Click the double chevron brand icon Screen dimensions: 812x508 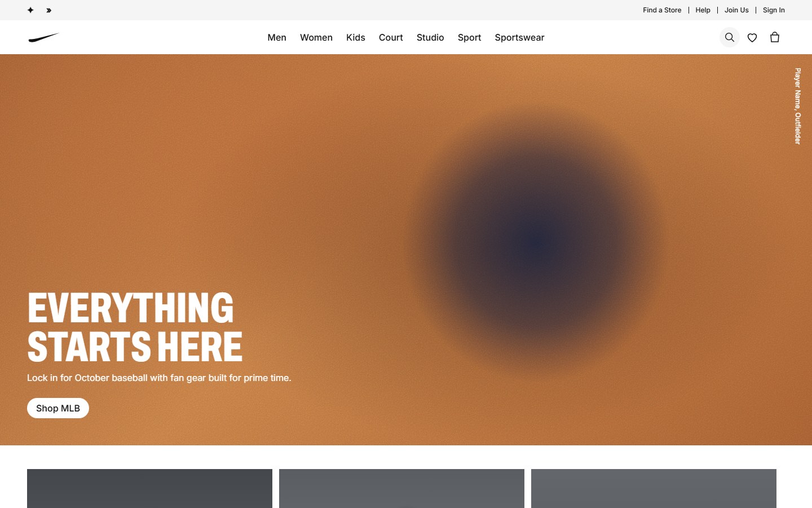48,10
